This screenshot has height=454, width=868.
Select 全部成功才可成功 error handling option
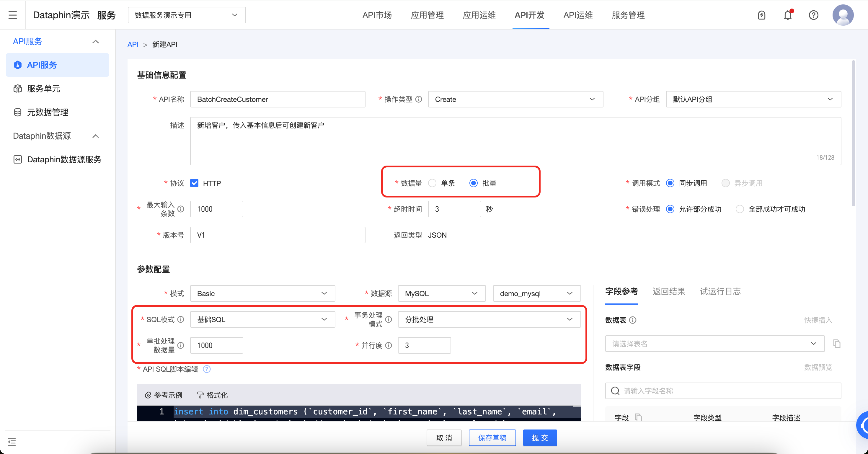click(x=740, y=209)
